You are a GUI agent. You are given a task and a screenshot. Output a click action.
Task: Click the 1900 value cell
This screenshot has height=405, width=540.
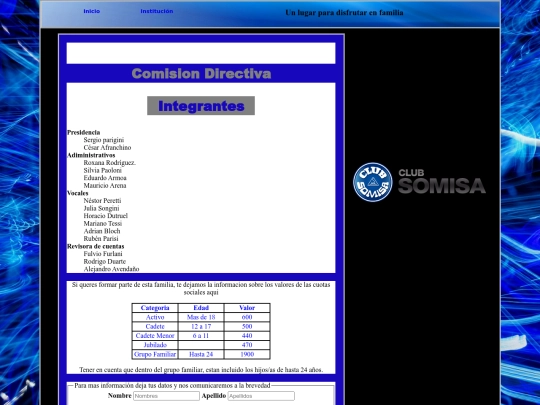[247, 354]
